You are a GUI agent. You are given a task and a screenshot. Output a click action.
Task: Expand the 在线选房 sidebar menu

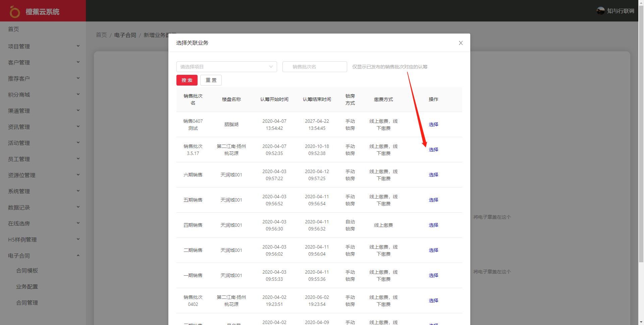pyautogui.click(x=43, y=223)
